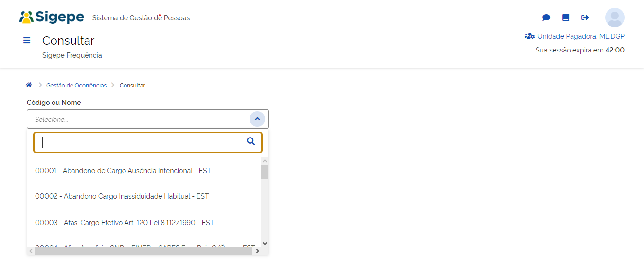Click the Unidade Pagadora: ME:DGP link
644x277 pixels.
pos(581,36)
